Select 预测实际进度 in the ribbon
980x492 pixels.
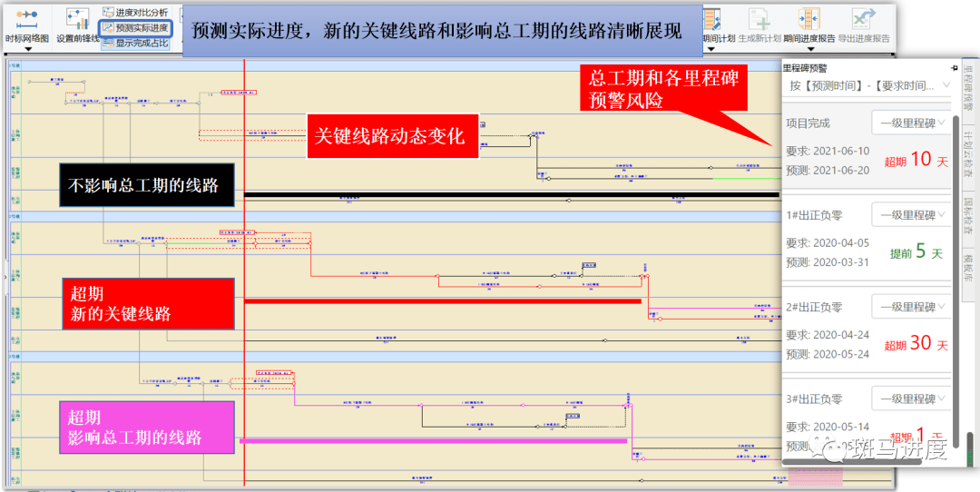134,28
